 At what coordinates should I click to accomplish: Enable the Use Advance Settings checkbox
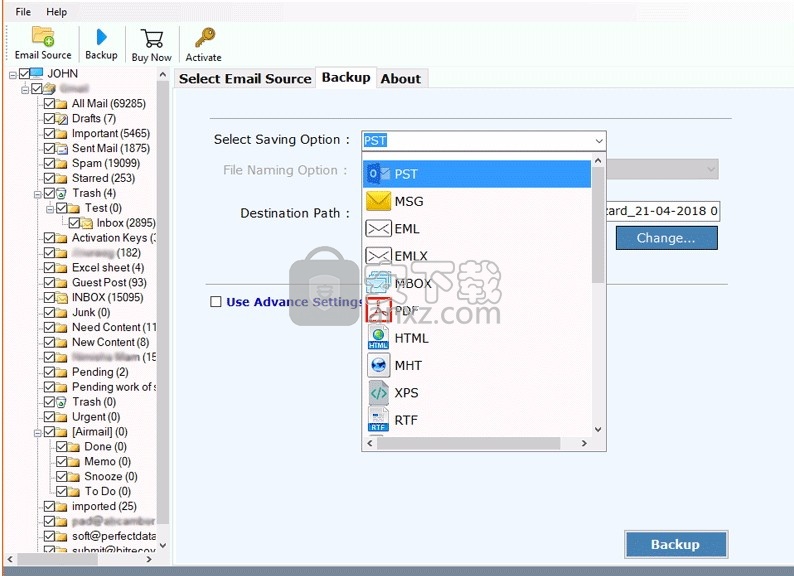click(216, 302)
